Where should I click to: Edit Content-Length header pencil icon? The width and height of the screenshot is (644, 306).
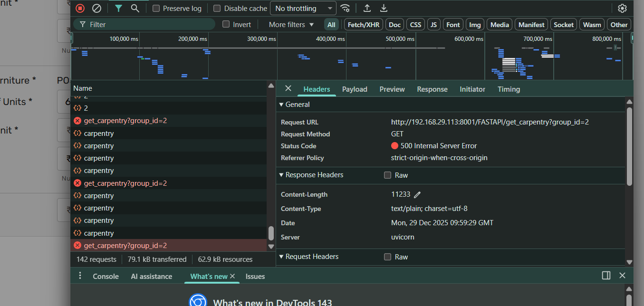pyautogui.click(x=417, y=194)
